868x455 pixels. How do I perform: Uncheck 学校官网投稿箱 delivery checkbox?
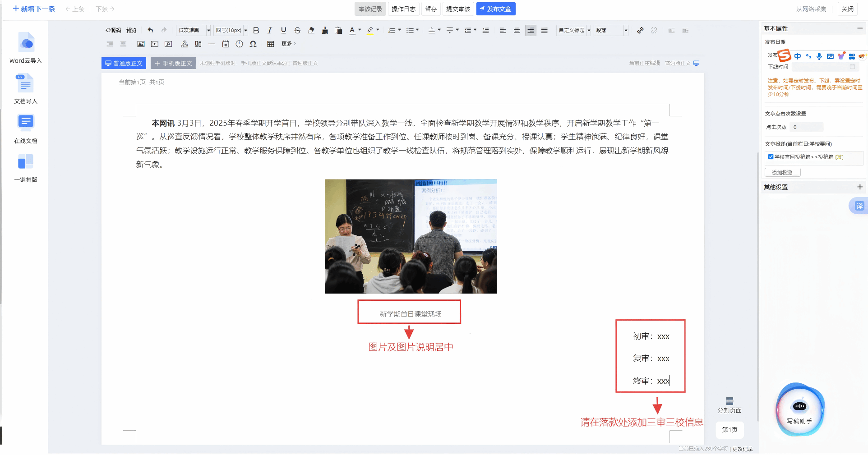pos(771,156)
